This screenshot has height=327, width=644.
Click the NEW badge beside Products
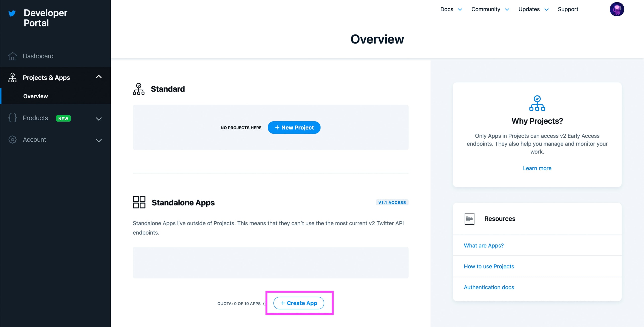(63, 118)
